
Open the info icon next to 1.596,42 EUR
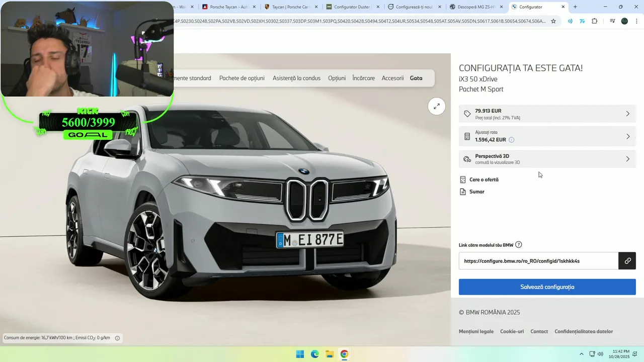(511, 140)
